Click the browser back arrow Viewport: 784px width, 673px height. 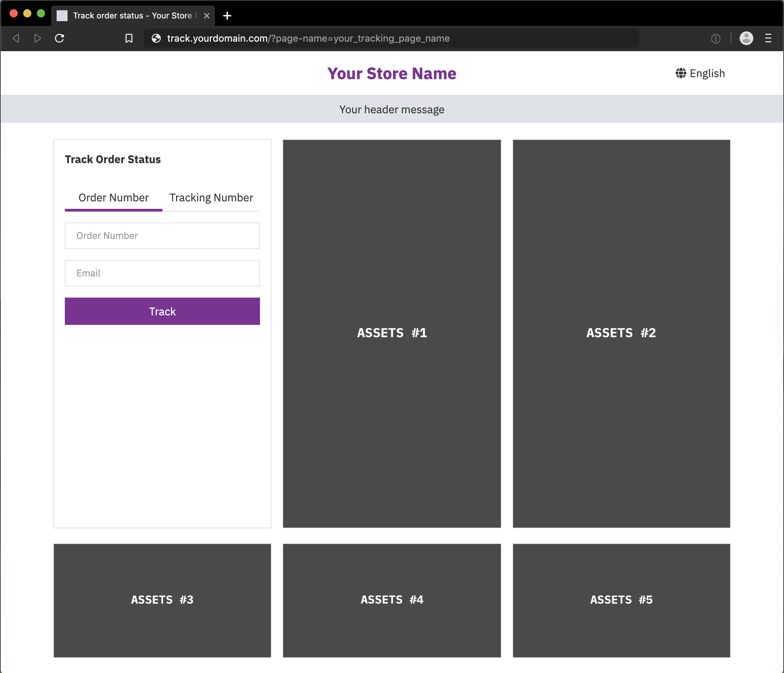[16, 38]
